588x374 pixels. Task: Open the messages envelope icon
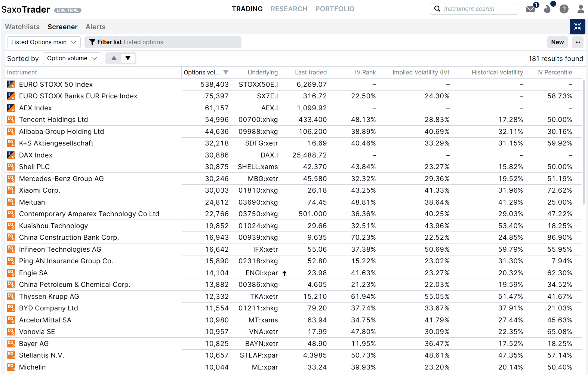click(x=530, y=9)
